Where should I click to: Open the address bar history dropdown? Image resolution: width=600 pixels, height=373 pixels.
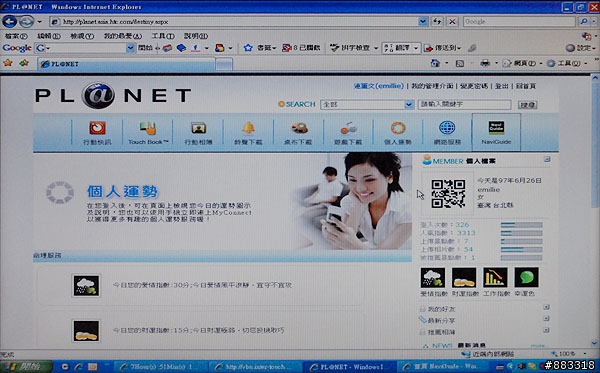point(422,22)
